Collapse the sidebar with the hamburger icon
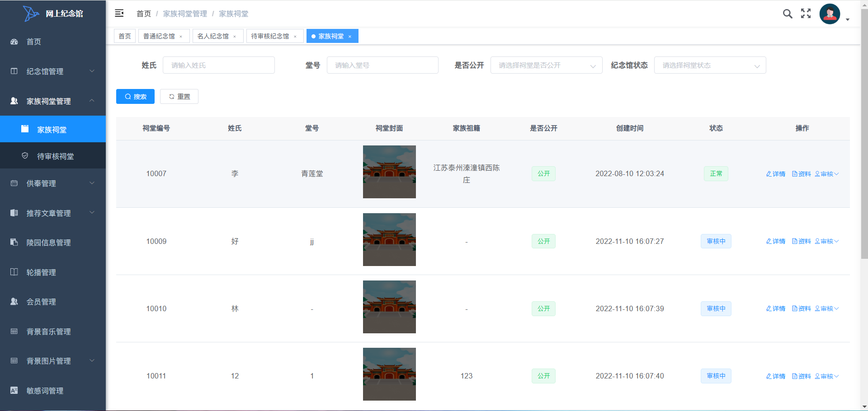This screenshot has width=868, height=411. pyautogui.click(x=119, y=13)
